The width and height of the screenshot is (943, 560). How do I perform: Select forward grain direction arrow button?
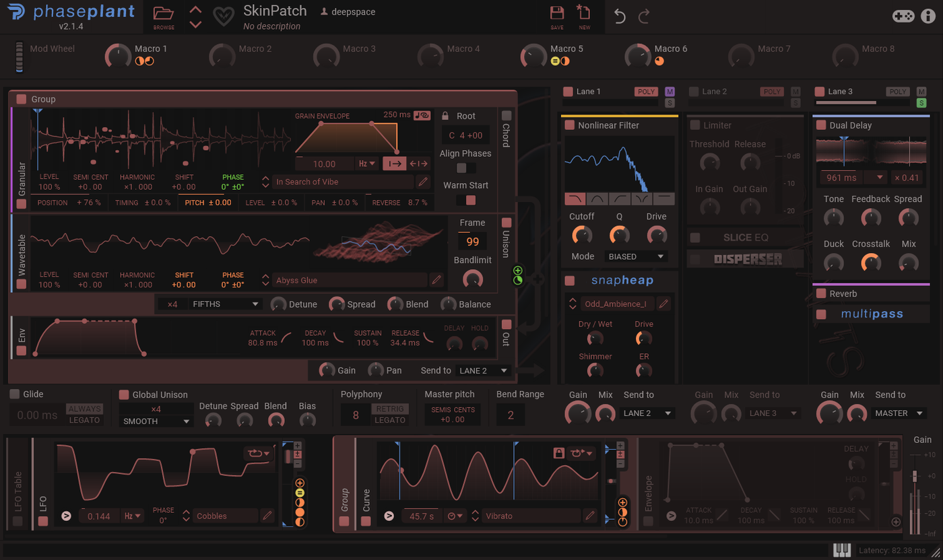coord(394,164)
